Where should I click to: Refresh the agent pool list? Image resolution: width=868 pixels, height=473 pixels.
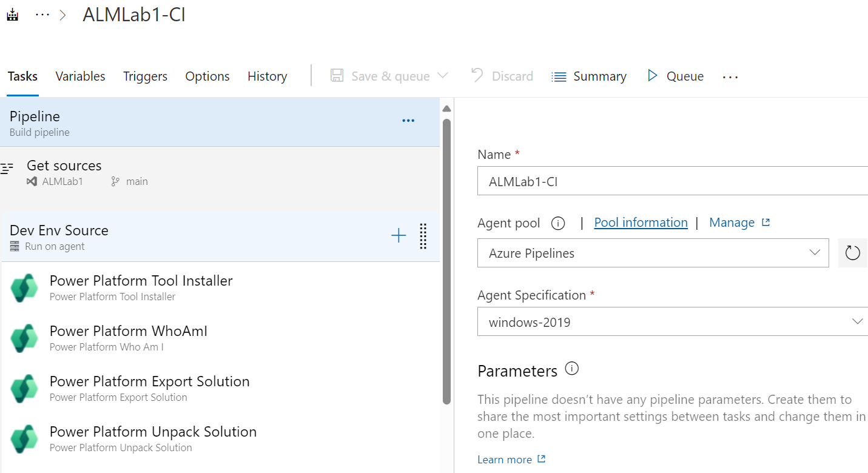click(x=852, y=253)
